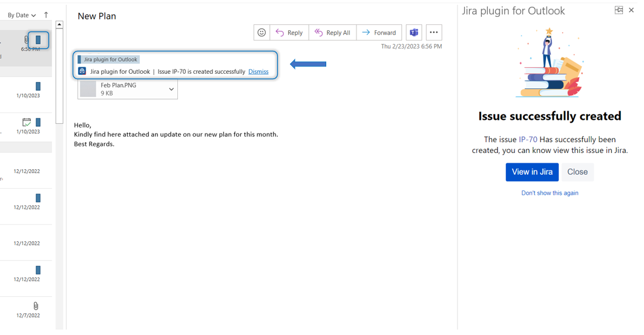Choose Reply All for this message
644x335 pixels.
[332, 33]
